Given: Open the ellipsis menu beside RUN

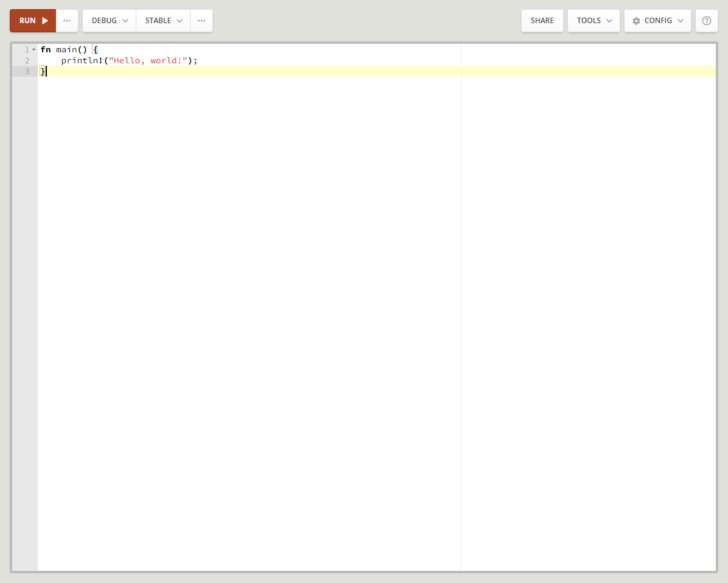Looking at the screenshot, I should 67,21.
